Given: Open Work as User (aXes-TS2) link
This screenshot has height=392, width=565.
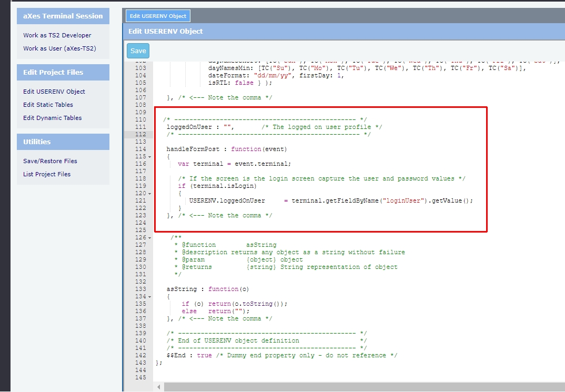Looking at the screenshot, I should (x=59, y=48).
